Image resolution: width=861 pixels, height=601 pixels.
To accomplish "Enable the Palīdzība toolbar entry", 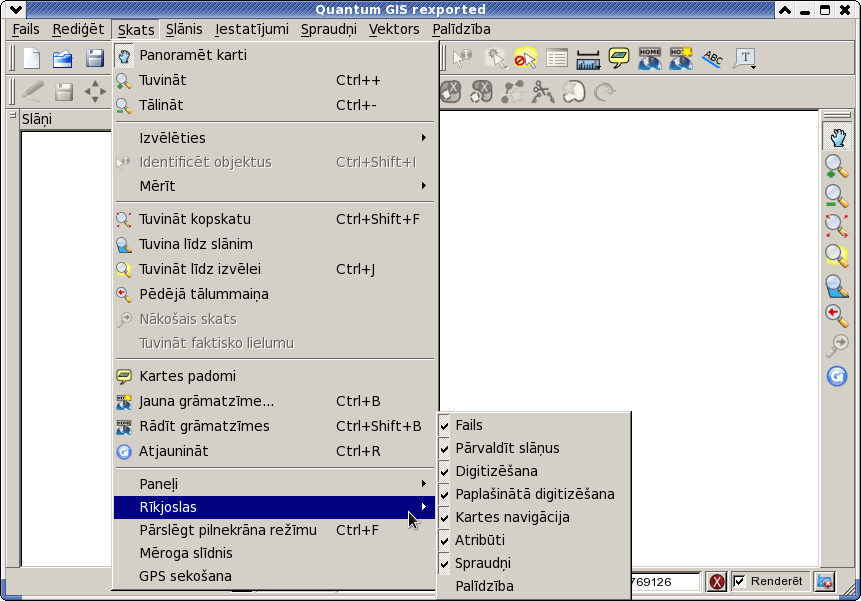I will click(534, 587).
